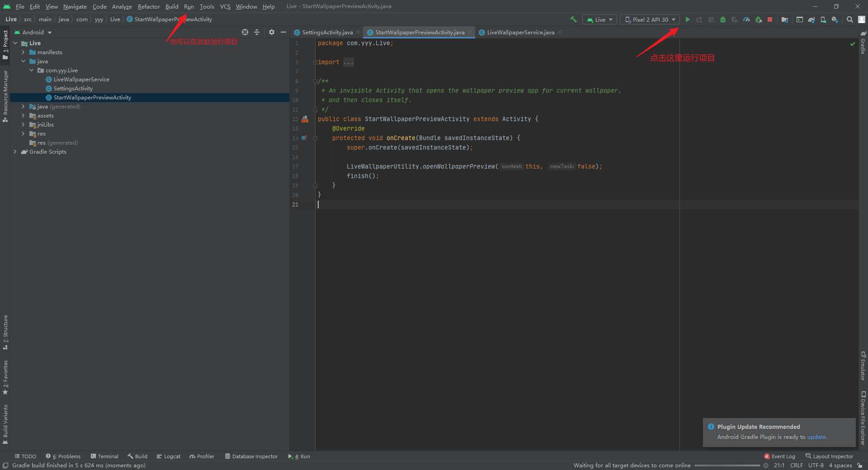Toggle the Structure tool window

[x=5, y=333]
